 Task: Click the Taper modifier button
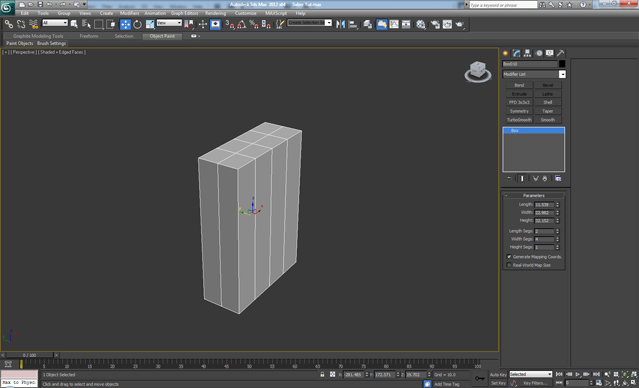548,111
